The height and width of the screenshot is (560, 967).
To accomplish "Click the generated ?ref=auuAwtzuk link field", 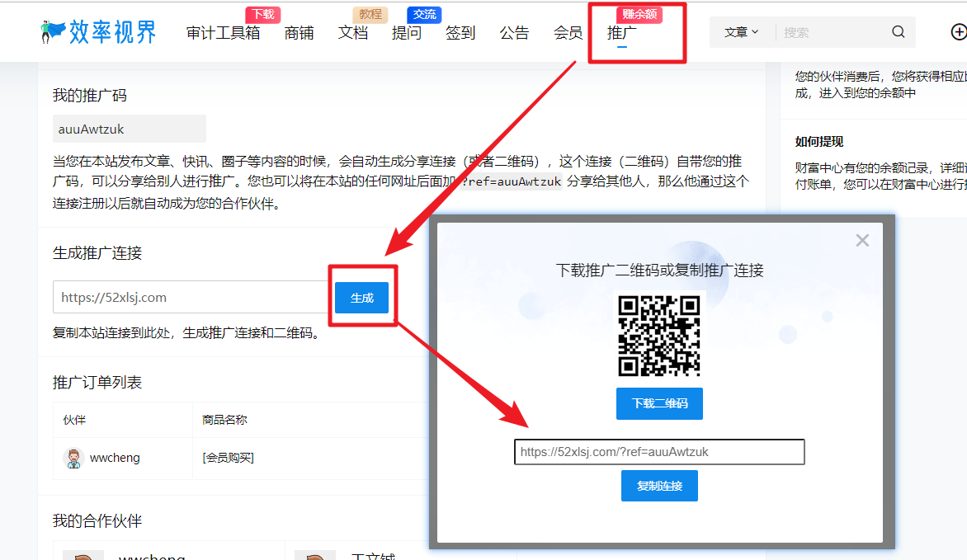I will [x=659, y=452].
